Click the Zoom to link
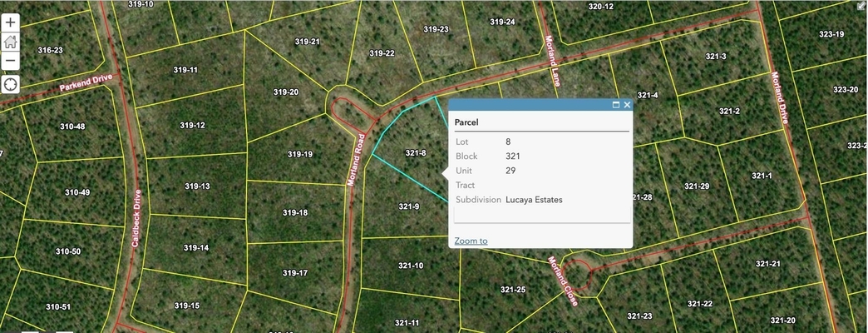The height and width of the screenshot is (333, 868). tap(471, 241)
